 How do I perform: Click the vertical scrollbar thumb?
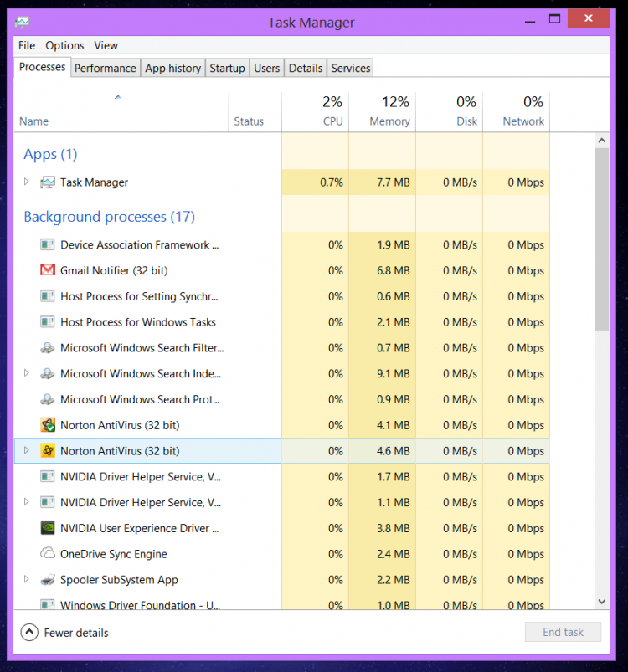[x=602, y=239]
